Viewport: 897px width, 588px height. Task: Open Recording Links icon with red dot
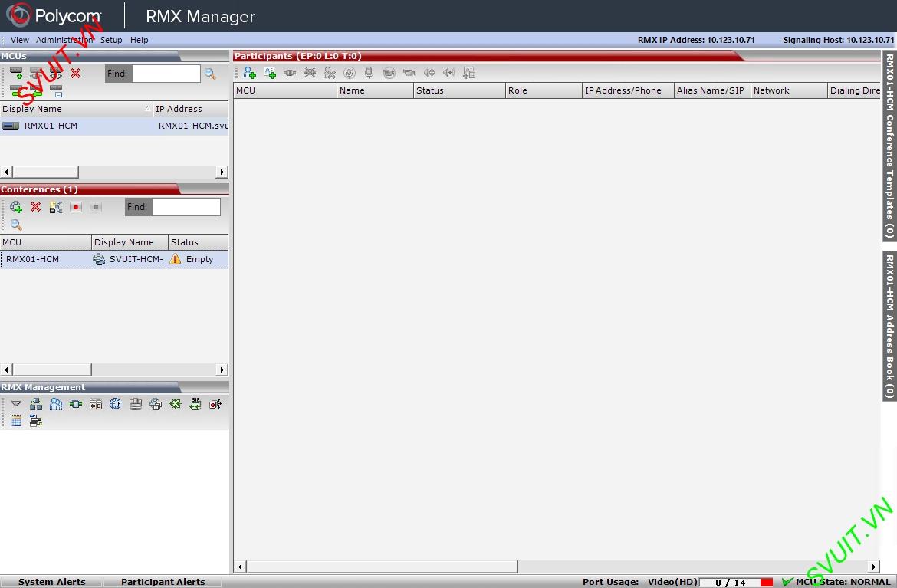click(215, 404)
